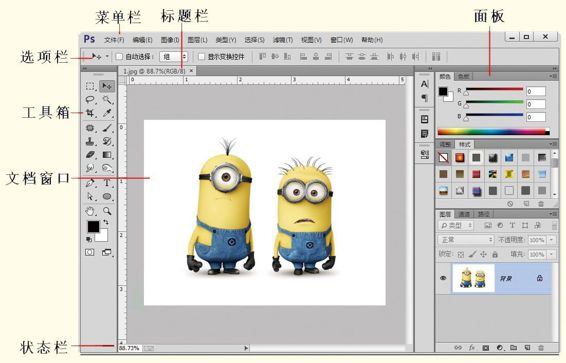
Task: Open the 滤镜(T) menu
Action: point(283,40)
